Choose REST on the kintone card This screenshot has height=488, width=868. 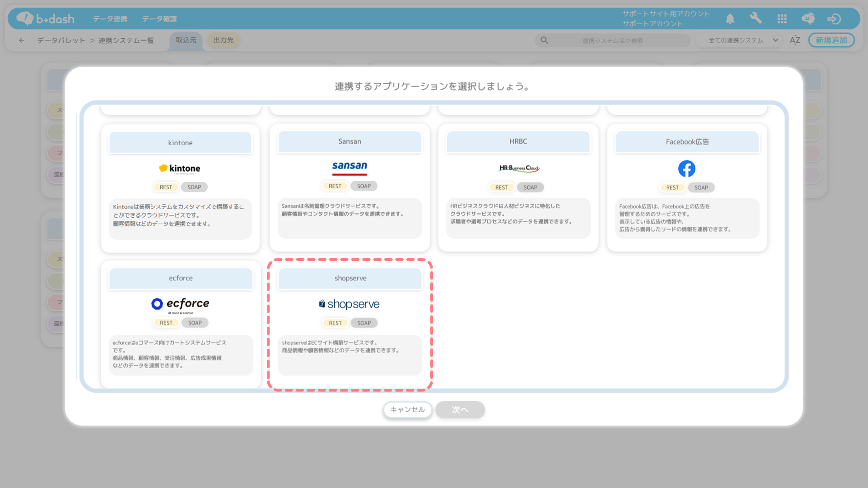(x=166, y=187)
